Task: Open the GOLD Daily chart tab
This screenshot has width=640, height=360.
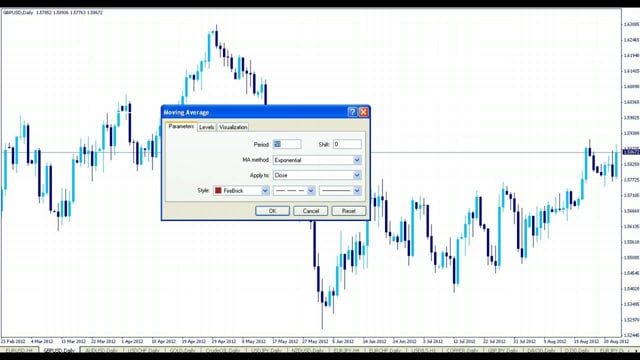Action: [x=182, y=351]
